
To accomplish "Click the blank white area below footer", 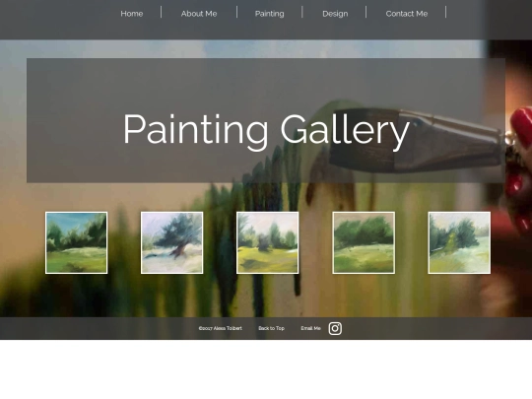I will pyautogui.click(x=266, y=369).
